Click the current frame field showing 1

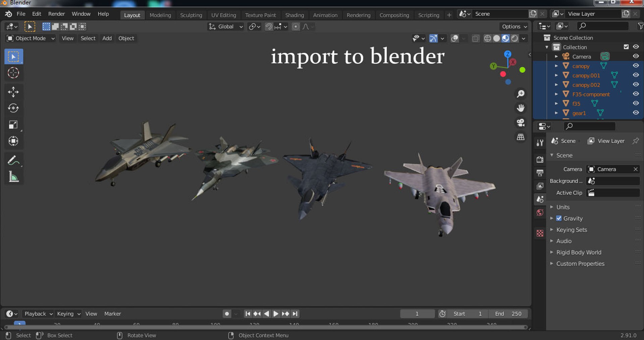point(417,314)
